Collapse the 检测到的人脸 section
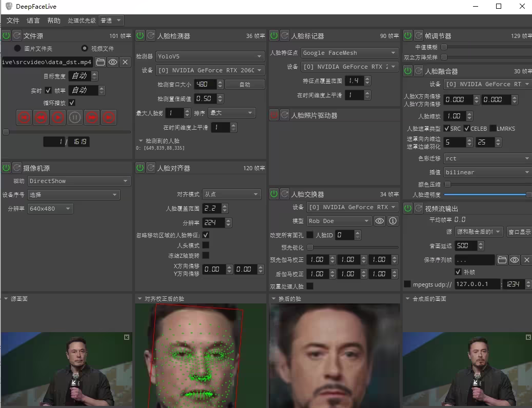 tap(141, 140)
